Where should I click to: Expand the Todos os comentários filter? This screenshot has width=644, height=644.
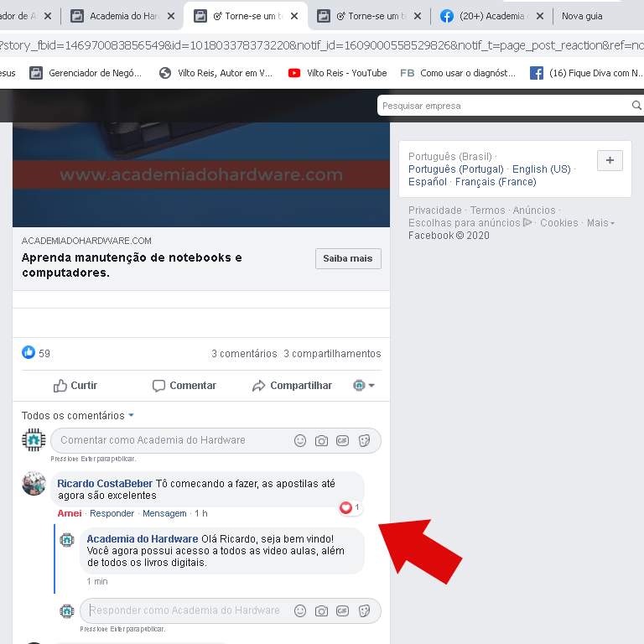78,416
